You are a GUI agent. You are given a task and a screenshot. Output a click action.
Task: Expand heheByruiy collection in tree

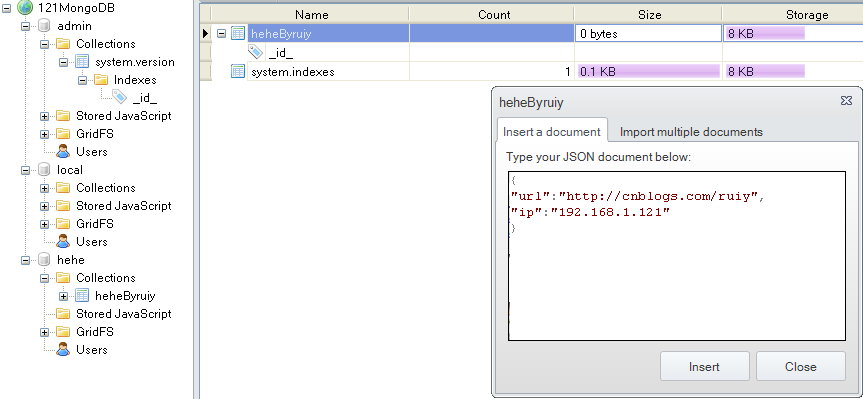pyautogui.click(x=63, y=296)
